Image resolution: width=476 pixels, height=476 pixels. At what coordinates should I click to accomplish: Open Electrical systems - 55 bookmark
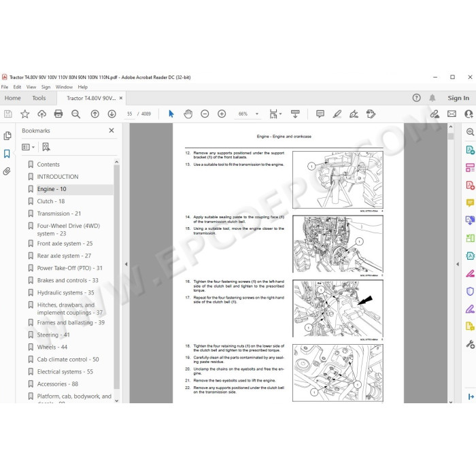[65, 371]
